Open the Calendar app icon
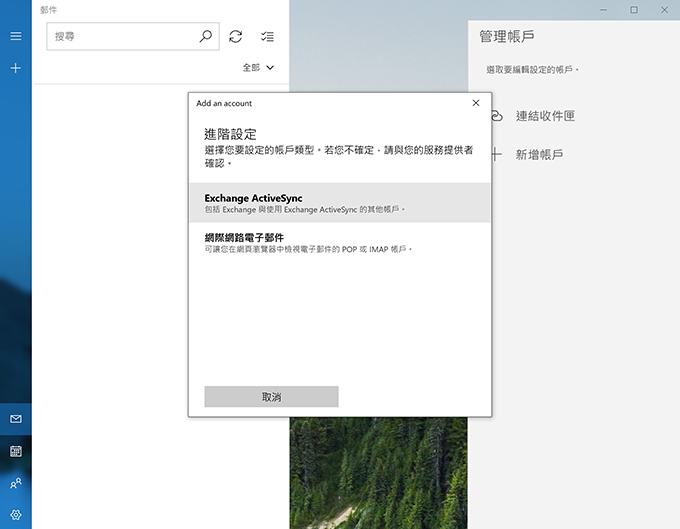Image resolution: width=680 pixels, height=529 pixels. [x=16, y=451]
